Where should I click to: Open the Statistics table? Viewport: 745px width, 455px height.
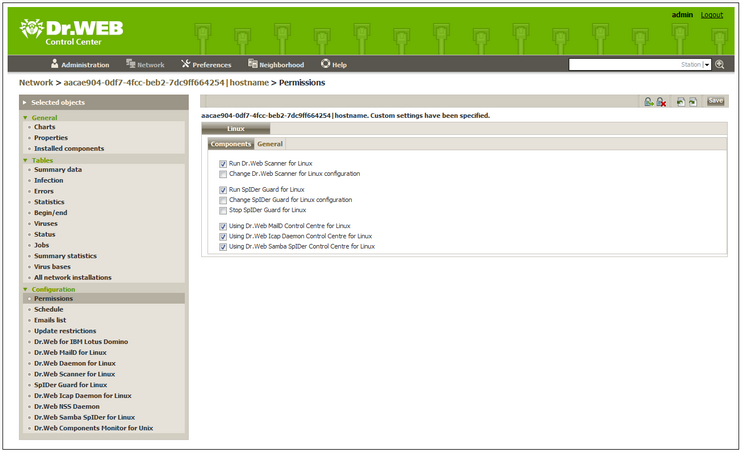pyautogui.click(x=49, y=202)
